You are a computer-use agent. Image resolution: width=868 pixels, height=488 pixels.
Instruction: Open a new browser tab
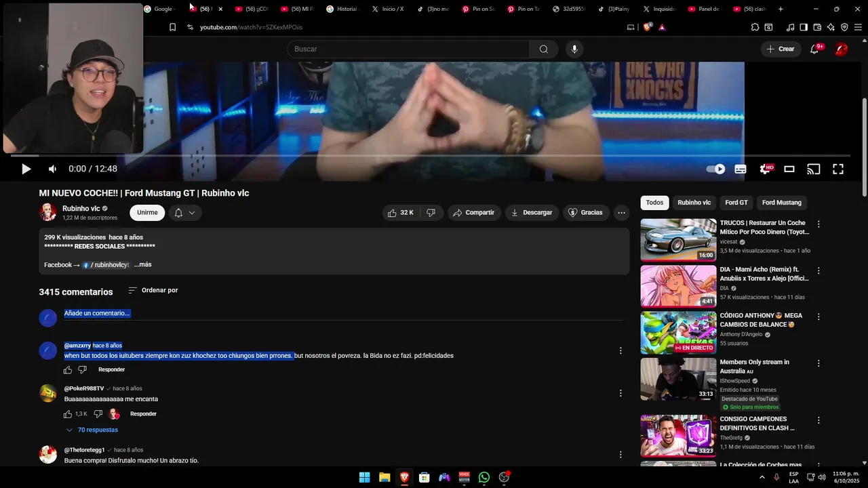(781, 9)
